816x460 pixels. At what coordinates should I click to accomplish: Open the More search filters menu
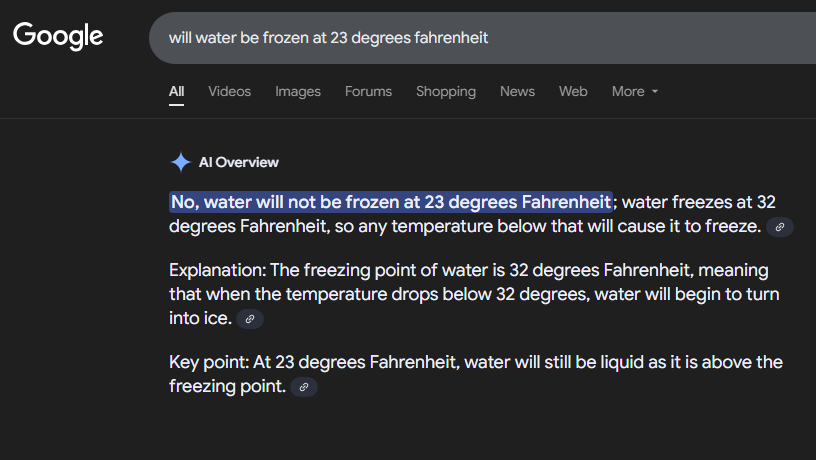click(628, 91)
